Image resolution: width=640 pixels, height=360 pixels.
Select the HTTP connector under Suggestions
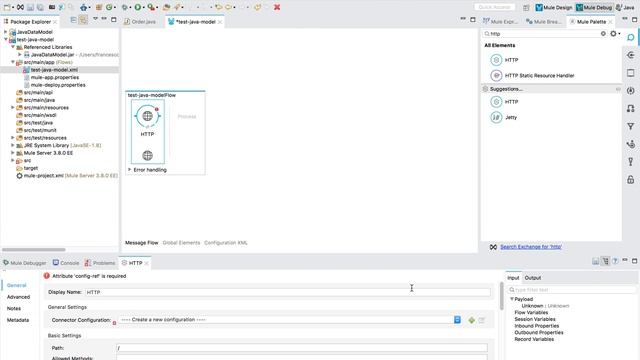(x=504, y=102)
